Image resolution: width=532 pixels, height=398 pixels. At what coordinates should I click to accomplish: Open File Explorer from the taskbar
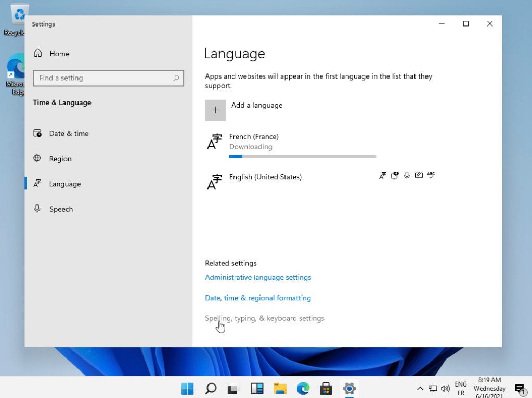[x=280, y=389]
